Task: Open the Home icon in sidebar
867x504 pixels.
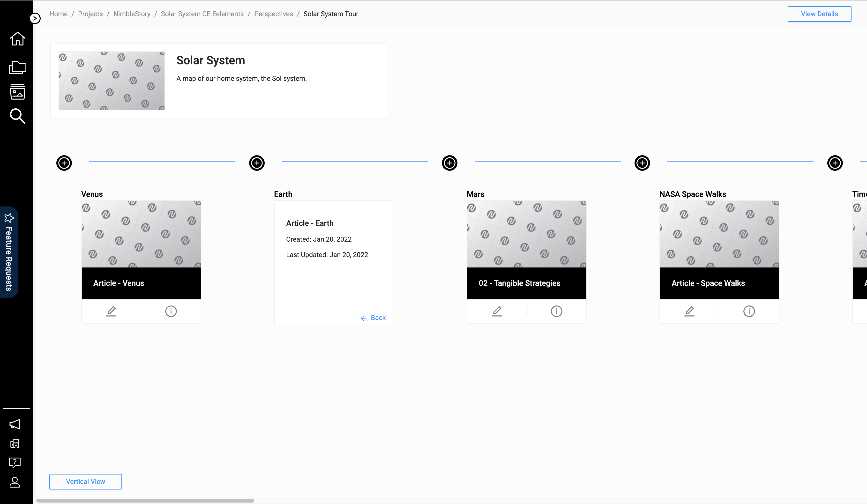Action: [x=17, y=39]
